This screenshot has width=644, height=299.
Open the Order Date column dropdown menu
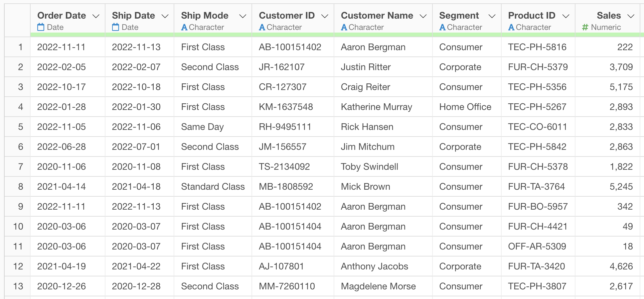pyautogui.click(x=96, y=16)
